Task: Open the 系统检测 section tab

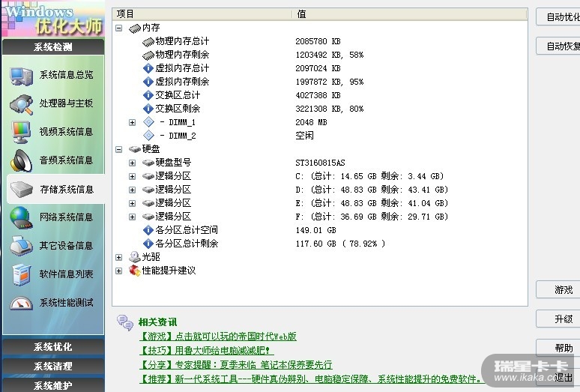Action: click(x=53, y=47)
